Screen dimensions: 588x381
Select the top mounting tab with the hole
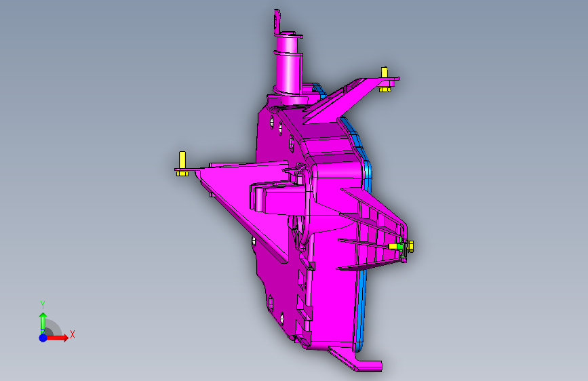[x=277, y=22]
